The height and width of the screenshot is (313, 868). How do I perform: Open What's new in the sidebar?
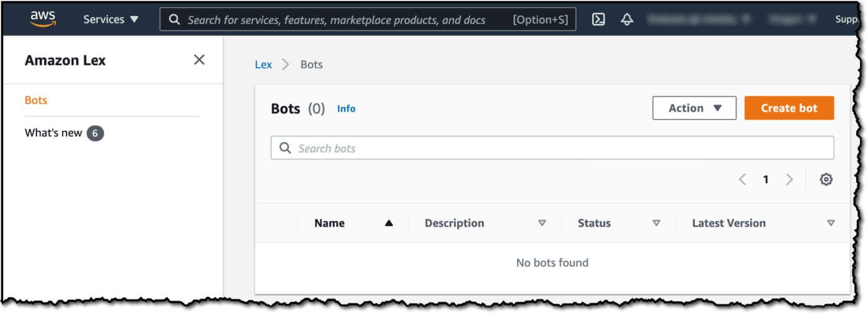tap(53, 133)
